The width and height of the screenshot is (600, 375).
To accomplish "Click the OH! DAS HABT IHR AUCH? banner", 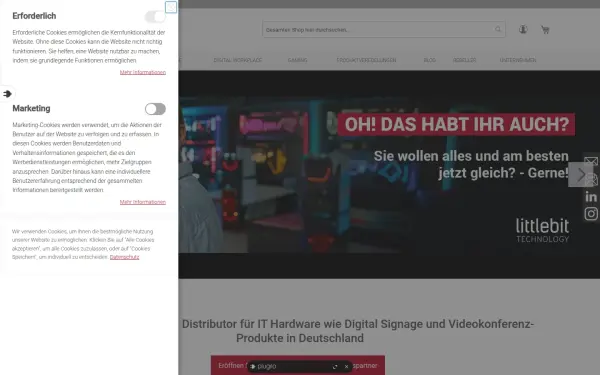I will [456, 124].
